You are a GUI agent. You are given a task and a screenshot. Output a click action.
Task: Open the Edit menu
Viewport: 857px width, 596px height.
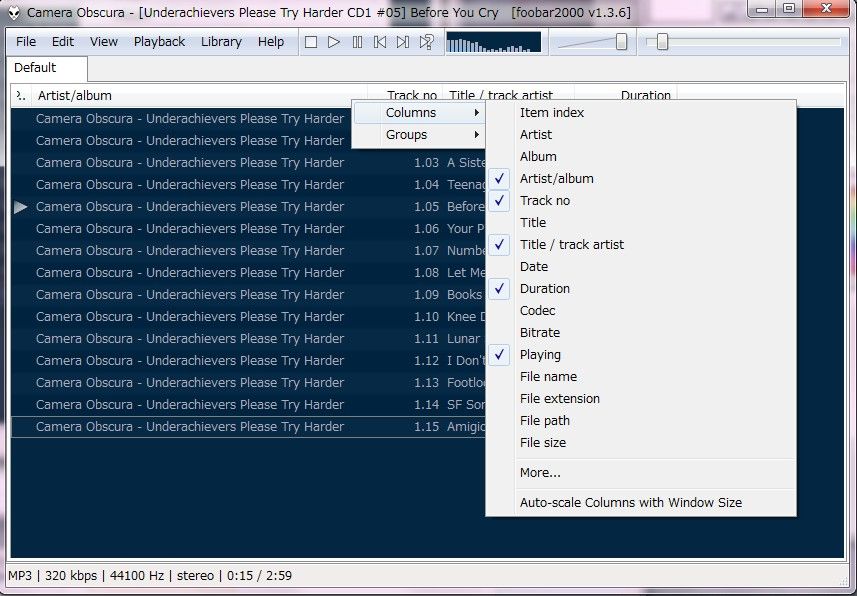point(62,42)
